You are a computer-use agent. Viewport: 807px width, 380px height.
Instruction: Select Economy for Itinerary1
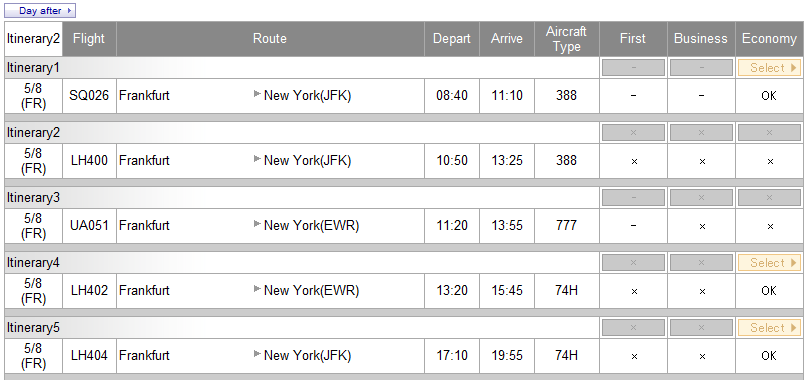point(769,67)
